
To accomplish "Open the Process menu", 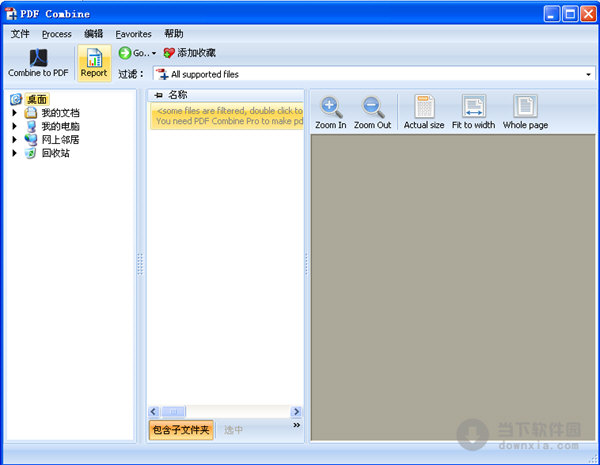I will (56, 34).
